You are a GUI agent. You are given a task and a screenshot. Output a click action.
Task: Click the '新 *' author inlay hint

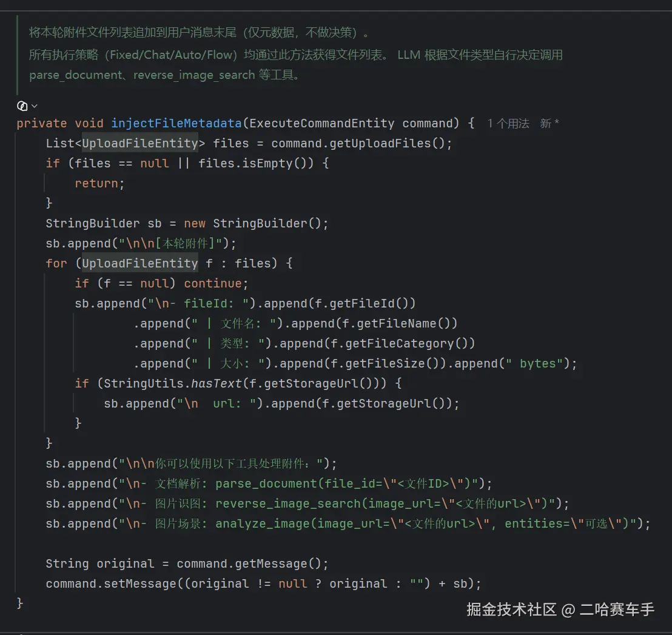[549, 123]
